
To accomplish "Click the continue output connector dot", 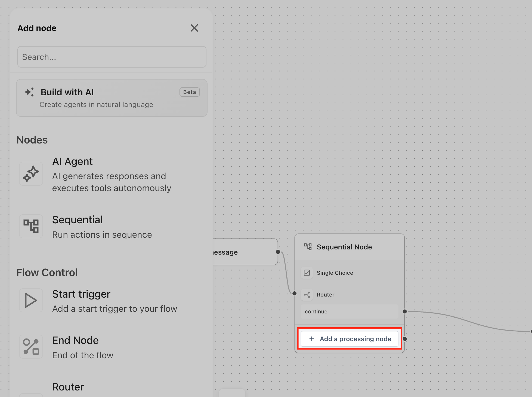I will coord(405,312).
